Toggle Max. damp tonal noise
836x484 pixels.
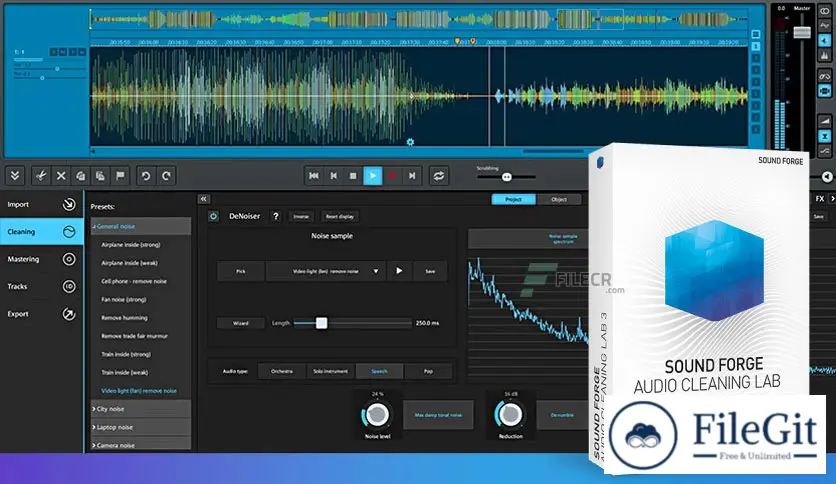[438, 415]
